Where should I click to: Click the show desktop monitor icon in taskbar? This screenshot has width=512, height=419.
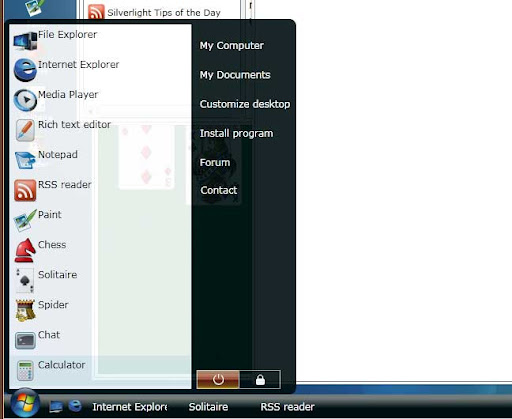pos(56,407)
